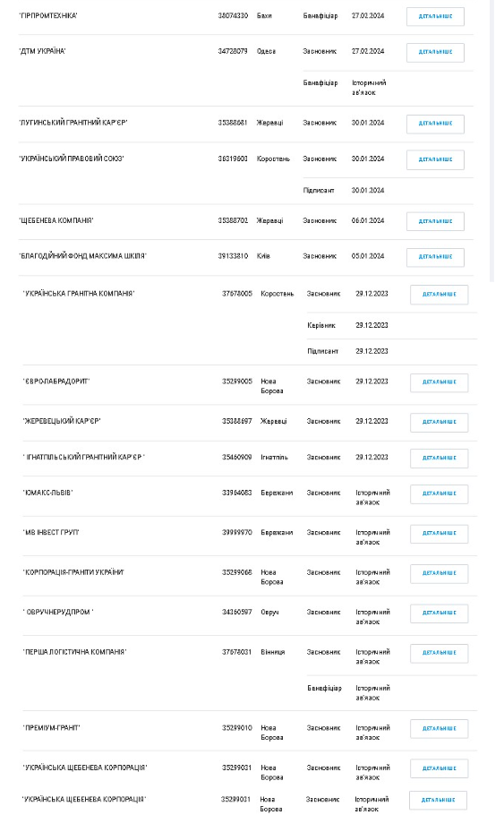Select the 'ЩЕБЕНЕВА КОМПАНІЯ' company name
The width and height of the screenshot is (504, 815).
[x=56, y=220]
